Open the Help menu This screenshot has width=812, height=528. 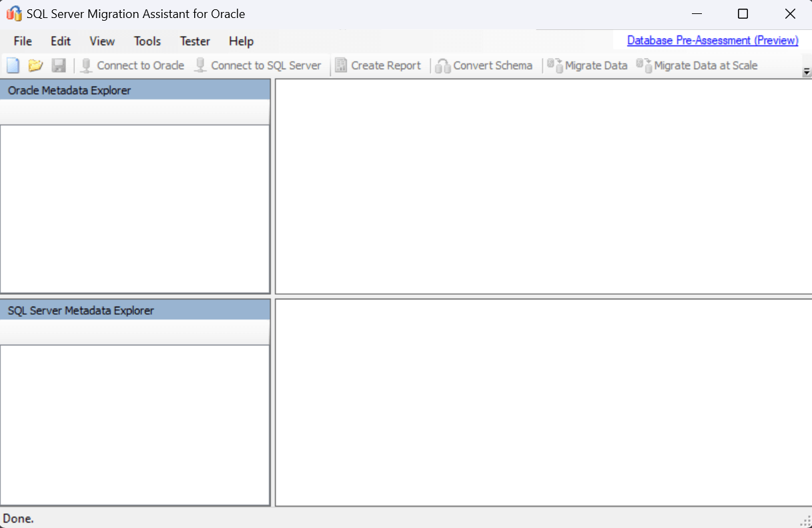(241, 41)
